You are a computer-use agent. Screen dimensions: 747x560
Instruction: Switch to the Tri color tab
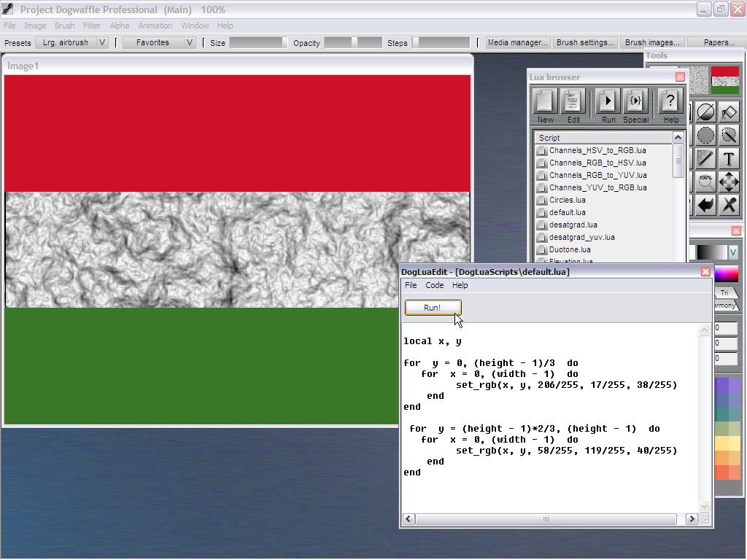724,292
